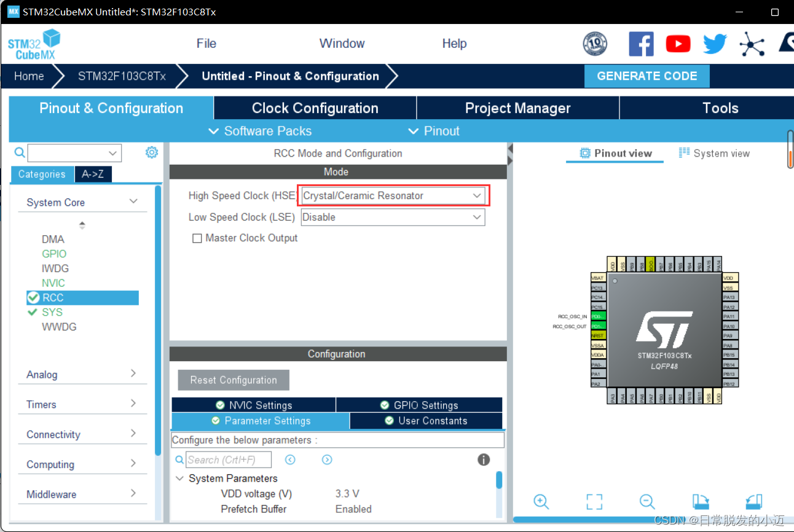Expand the Computing category

[133, 464]
